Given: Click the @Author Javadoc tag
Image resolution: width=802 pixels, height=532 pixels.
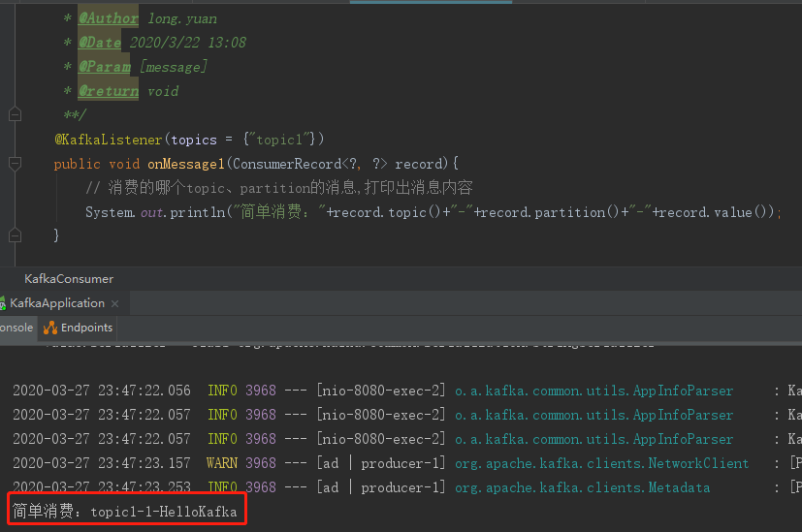Looking at the screenshot, I should point(109,18).
